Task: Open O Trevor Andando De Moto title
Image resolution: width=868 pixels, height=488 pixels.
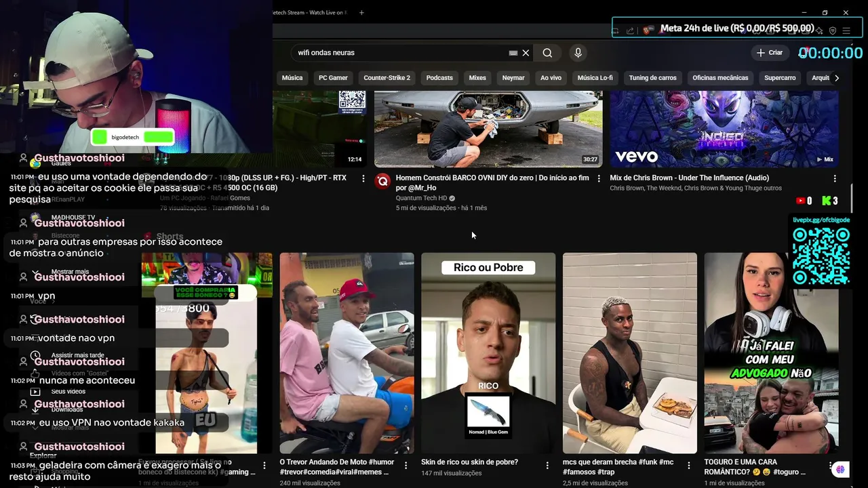Action: pos(337,467)
